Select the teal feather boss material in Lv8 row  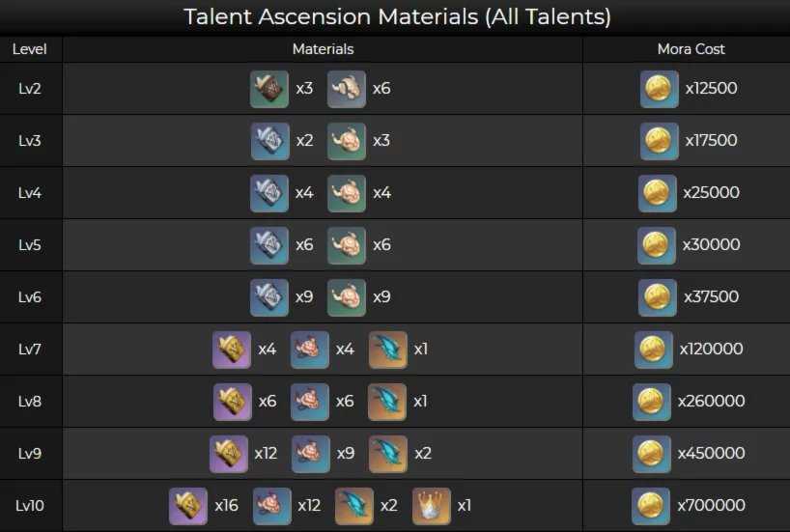click(x=387, y=402)
